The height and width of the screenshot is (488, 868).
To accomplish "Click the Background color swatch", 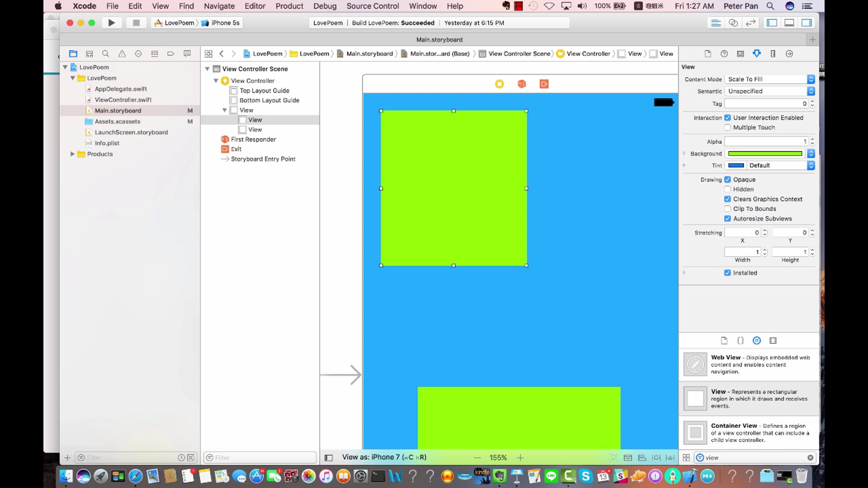I will [765, 154].
